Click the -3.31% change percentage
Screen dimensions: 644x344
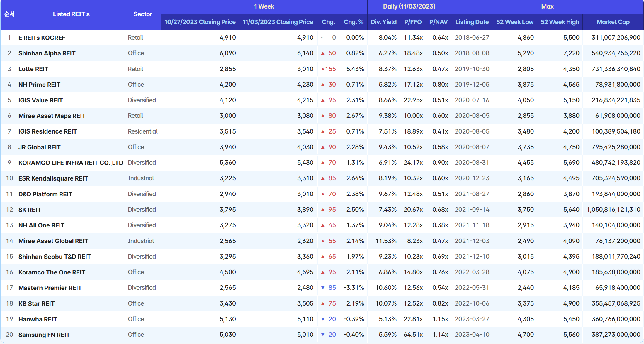coord(354,288)
